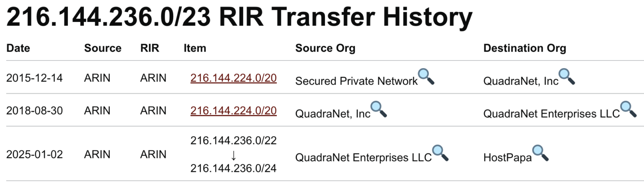
Task: Click the HostPapa organization name text
Action: pos(507,158)
